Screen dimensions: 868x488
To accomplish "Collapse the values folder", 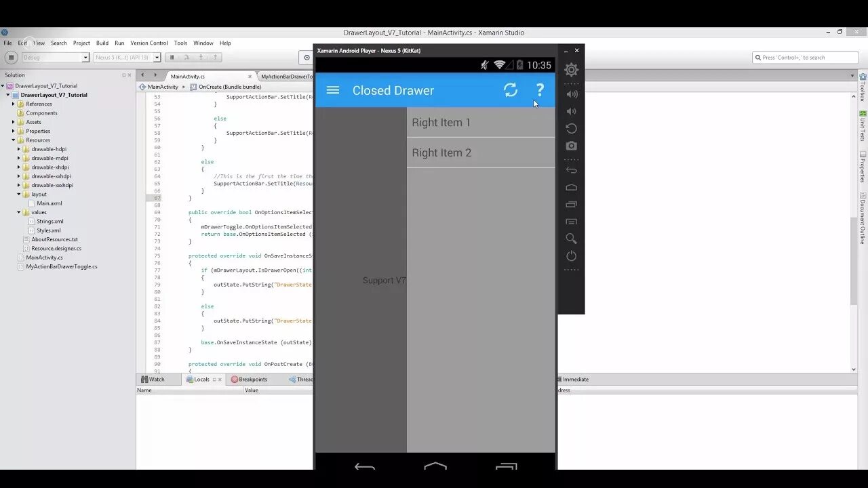I will coord(19,212).
